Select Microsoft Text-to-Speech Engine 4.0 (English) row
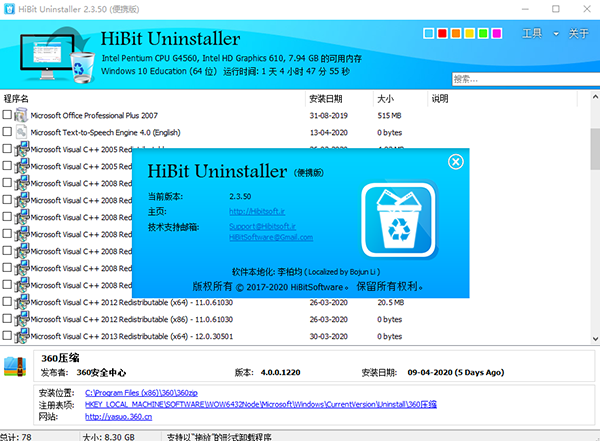Viewport: 600px width, 441px height. 295,132
